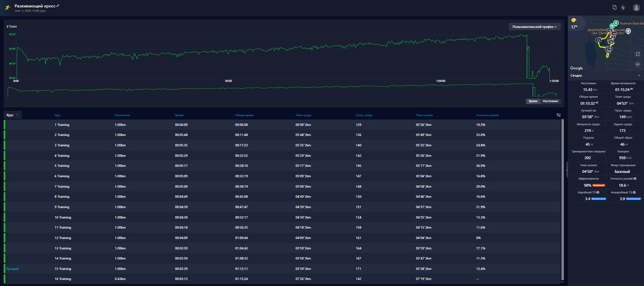The image size is (644, 286).
Task: Click info icon next to Точность усилий
Action: point(635,179)
